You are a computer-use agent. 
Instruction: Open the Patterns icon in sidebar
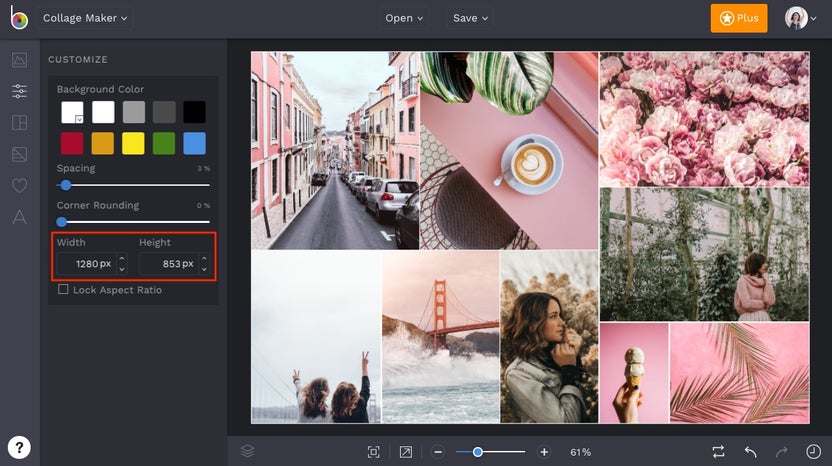pyautogui.click(x=19, y=154)
